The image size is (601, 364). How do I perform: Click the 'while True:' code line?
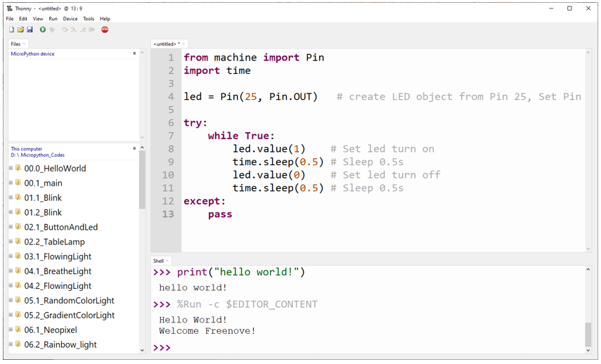click(241, 136)
